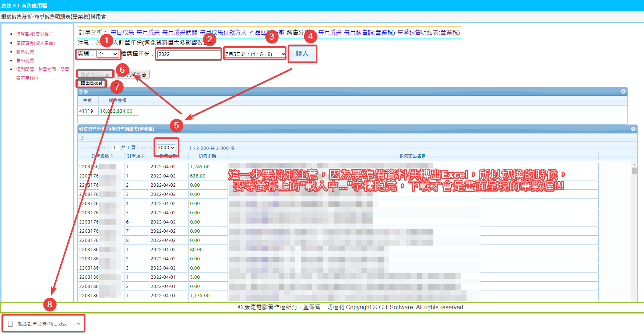This screenshot has width=644, height=334.
Task: Open the 店舖 shop dropdown
Action: point(108,54)
